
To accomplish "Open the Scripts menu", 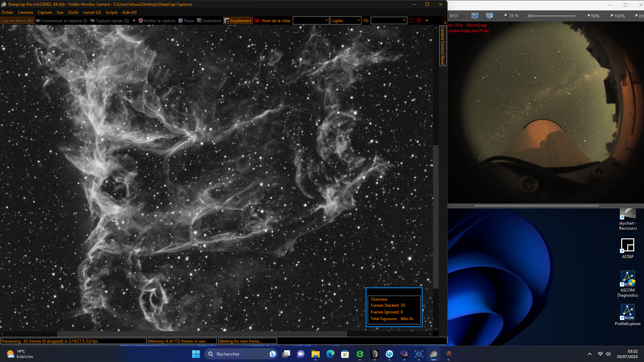I will 111,12.
